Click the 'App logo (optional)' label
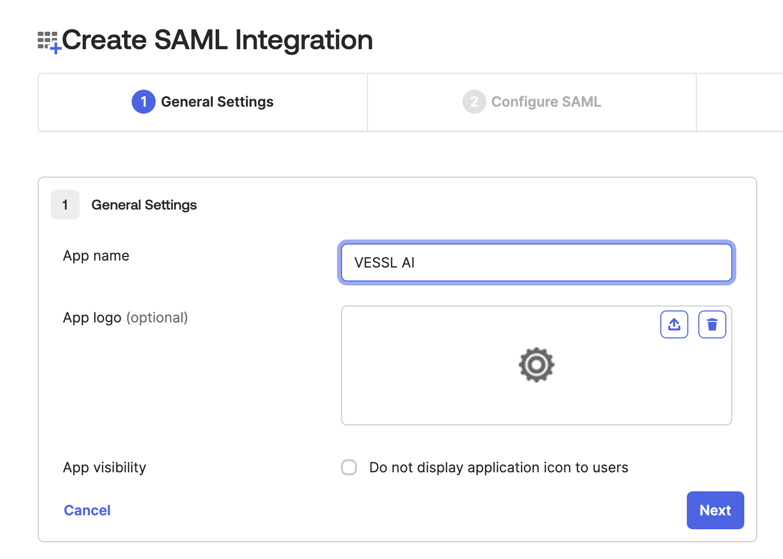This screenshot has width=783, height=559. pyautogui.click(x=125, y=318)
